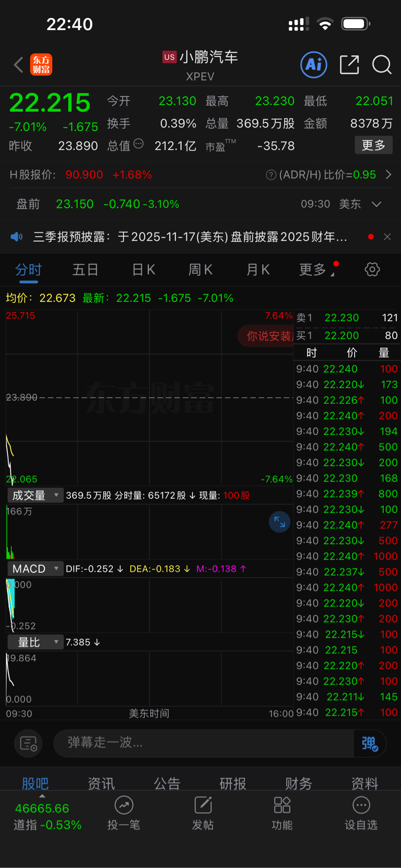Tap the ADR/H question mark icon

(x=271, y=175)
